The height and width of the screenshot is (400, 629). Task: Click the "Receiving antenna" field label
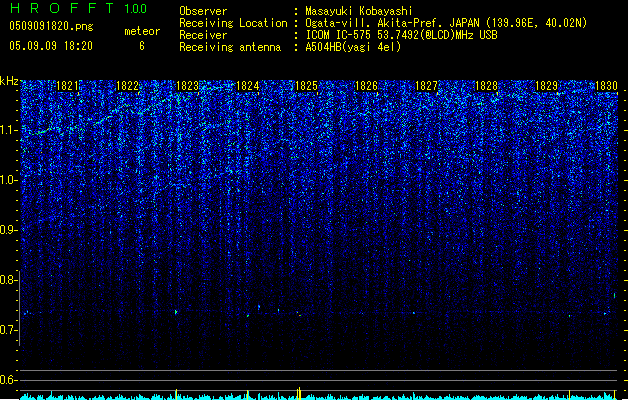230,47
